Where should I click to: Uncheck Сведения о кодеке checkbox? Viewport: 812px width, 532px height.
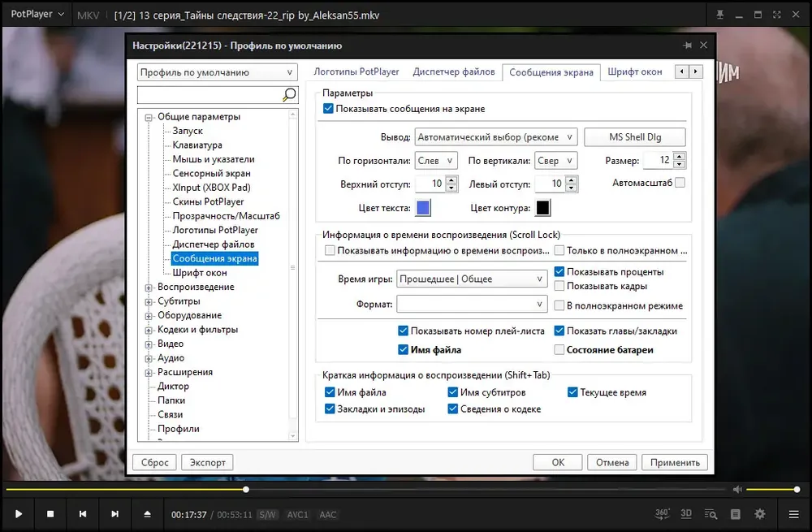point(452,409)
